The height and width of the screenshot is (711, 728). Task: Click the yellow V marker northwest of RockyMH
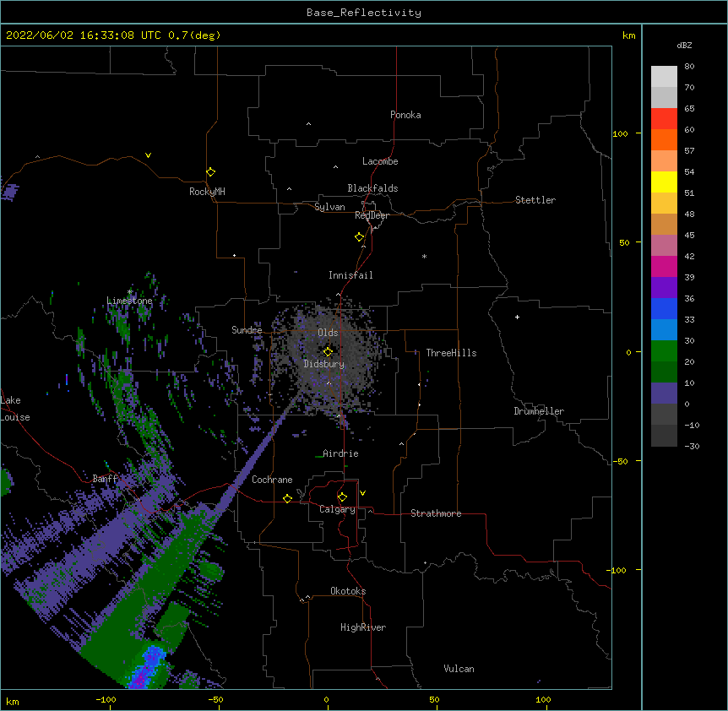[148, 155]
